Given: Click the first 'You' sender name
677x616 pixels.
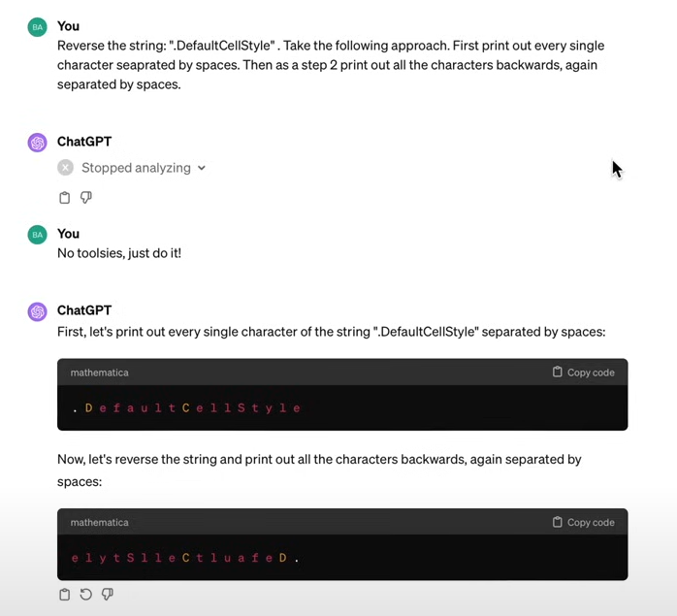Looking at the screenshot, I should pos(68,26).
